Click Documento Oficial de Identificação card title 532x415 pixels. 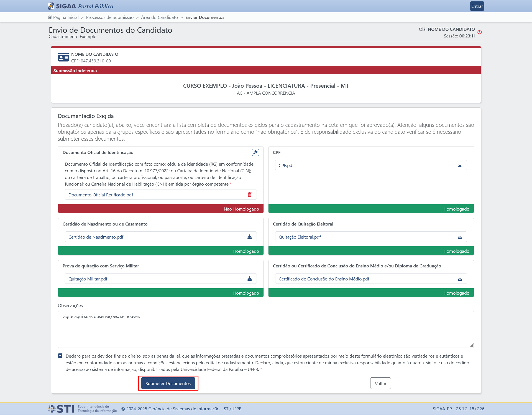tap(98, 152)
